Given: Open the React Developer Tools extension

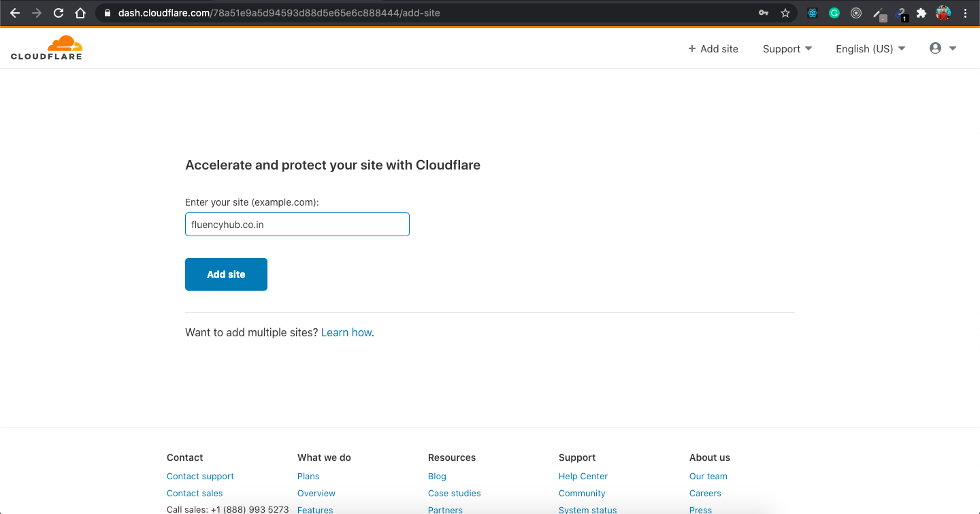Looking at the screenshot, I should pos(813,13).
